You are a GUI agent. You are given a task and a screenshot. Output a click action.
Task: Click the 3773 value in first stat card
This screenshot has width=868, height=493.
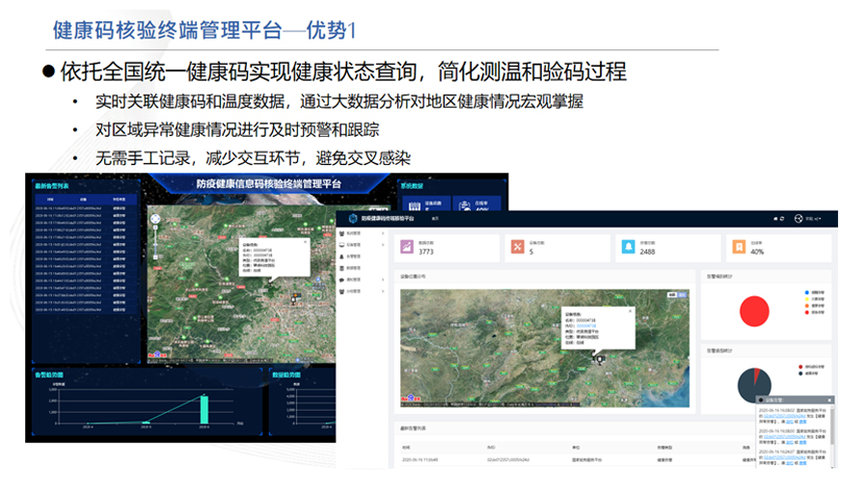426,252
